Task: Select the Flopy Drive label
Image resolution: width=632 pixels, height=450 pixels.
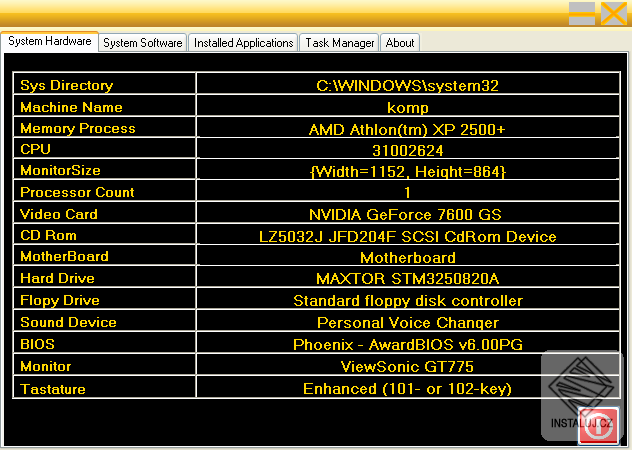Action: coord(60,300)
